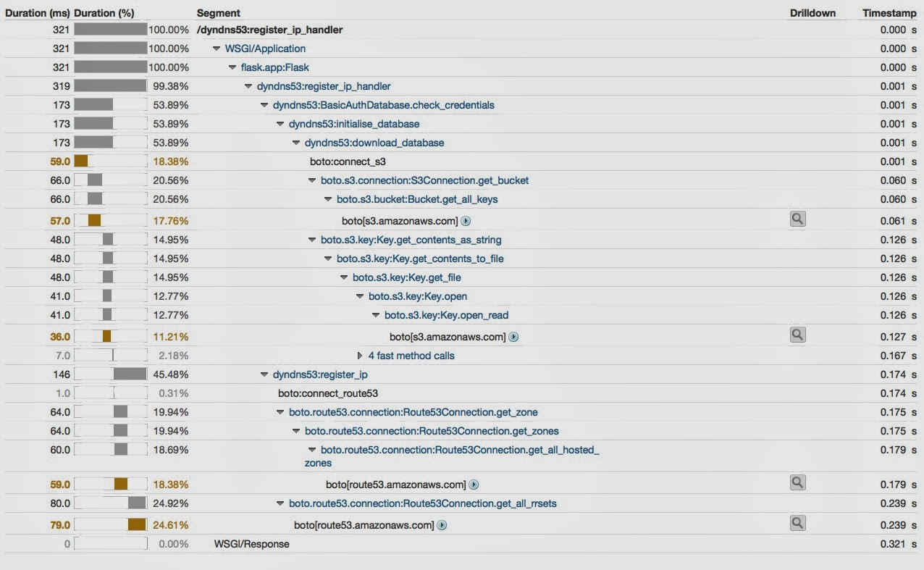Image resolution: width=924 pixels, height=570 pixels.
Task: Collapse the WSGI/Application node triangle
Action: [x=217, y=49]
